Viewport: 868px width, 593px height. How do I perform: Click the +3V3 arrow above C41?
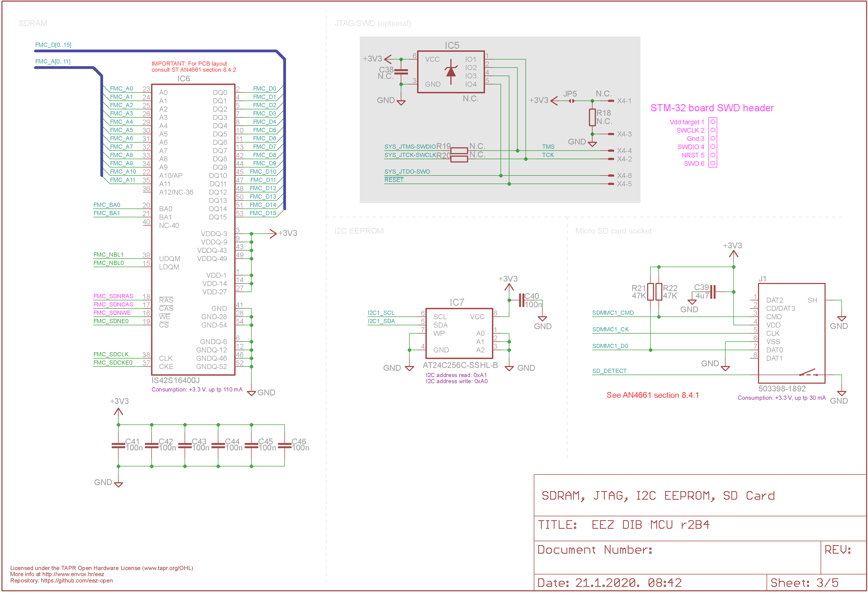pyautogui.click(x=118, y=412)
